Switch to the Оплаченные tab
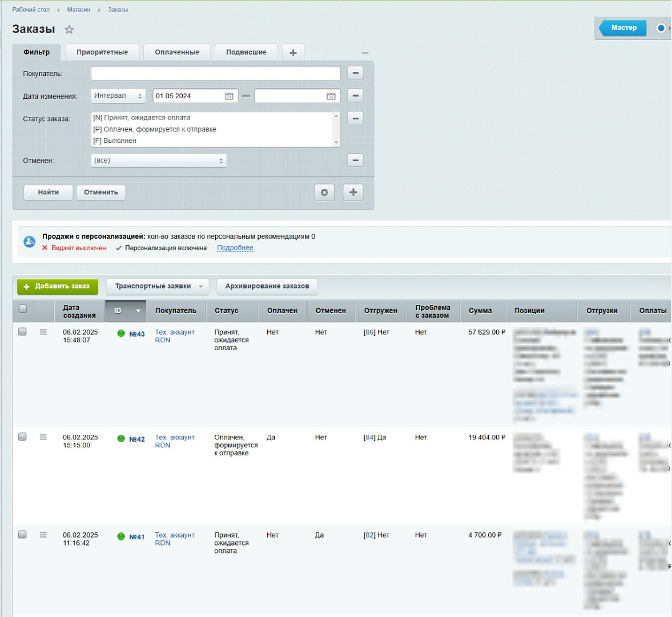 177,53
